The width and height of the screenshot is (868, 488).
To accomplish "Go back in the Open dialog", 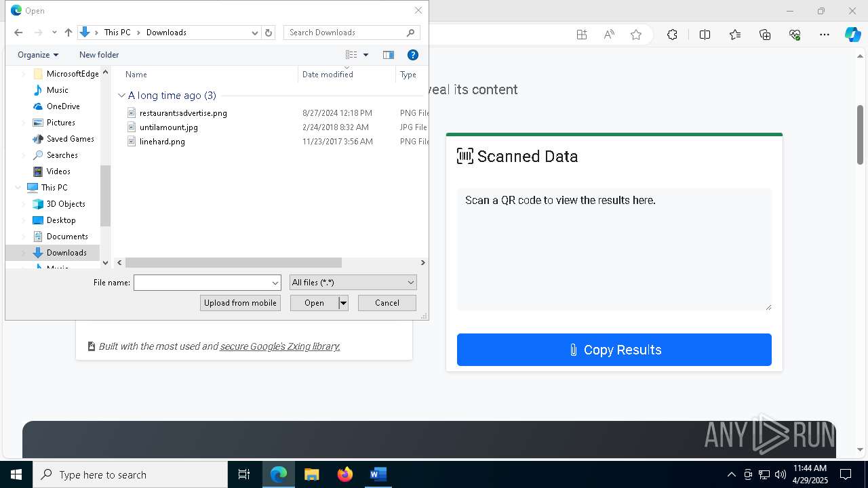I will point(18,33).
